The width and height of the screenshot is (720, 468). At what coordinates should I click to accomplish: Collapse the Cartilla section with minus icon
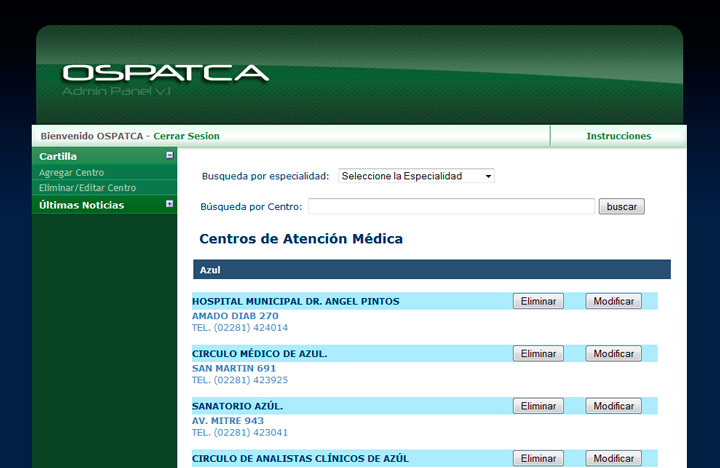point(169,155)
